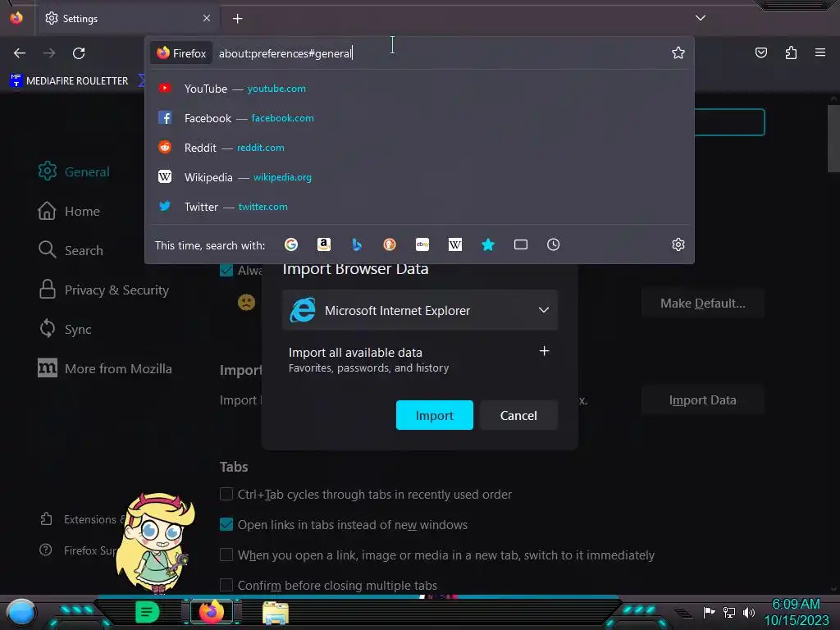The width and height of the screenshot is (840, 630).
Task: Click the Firefox taskbar icon
Action: point(212,612)
